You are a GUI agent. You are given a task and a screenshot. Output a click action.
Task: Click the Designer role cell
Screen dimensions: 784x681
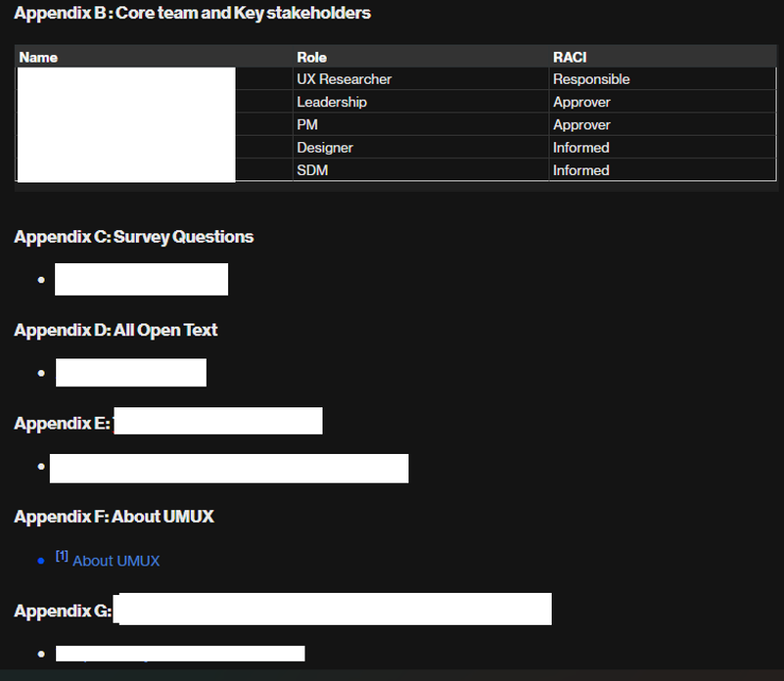point(421,148)
